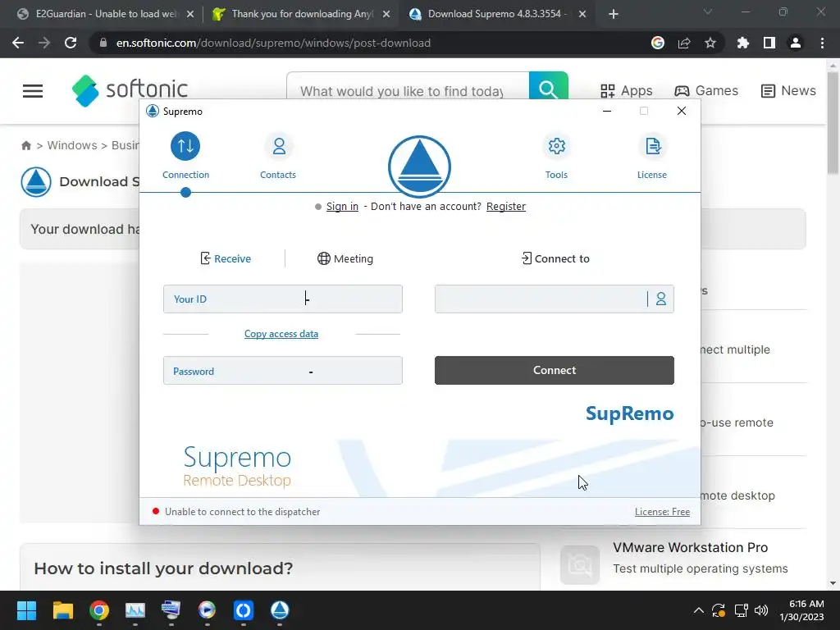Click VMware Workstation Pro thumbnail

point(580,564)
